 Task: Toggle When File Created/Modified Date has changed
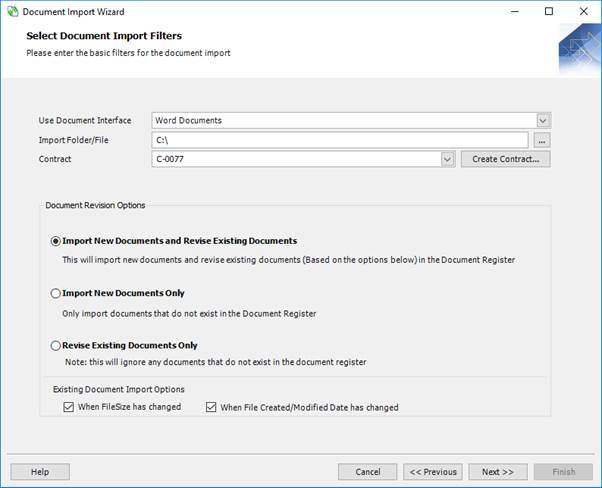212,408
